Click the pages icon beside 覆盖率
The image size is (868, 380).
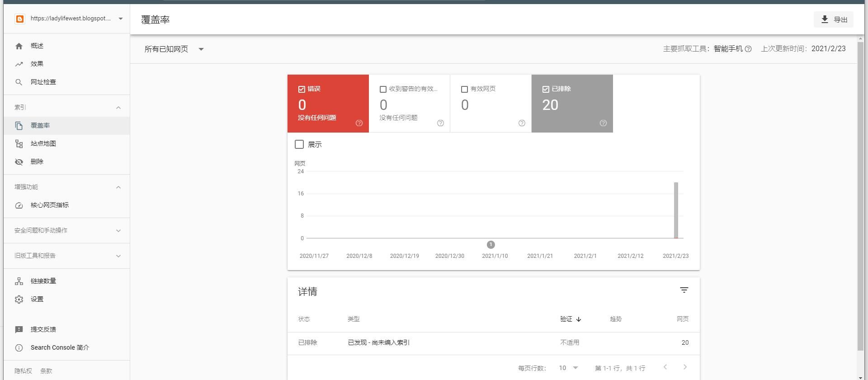[19, 125]
